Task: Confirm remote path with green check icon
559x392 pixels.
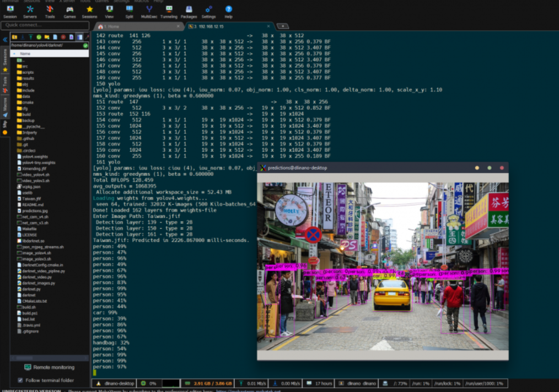Action: (x=85, y=45)
